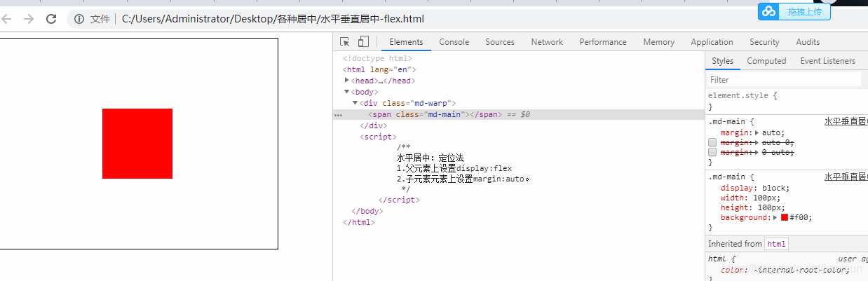Click the styles Filter input field
Viewport: 868px width, 281px height.
click(x=784, y=80)
